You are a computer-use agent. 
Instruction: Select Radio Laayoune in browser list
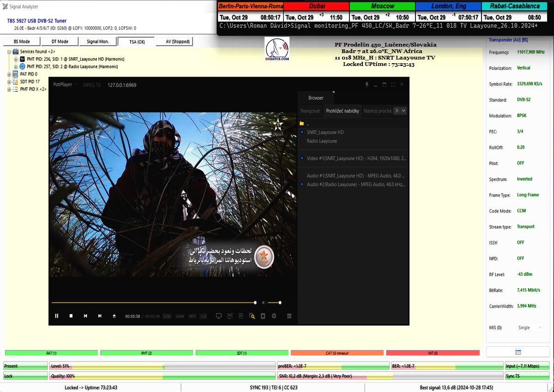pos(322,141)
